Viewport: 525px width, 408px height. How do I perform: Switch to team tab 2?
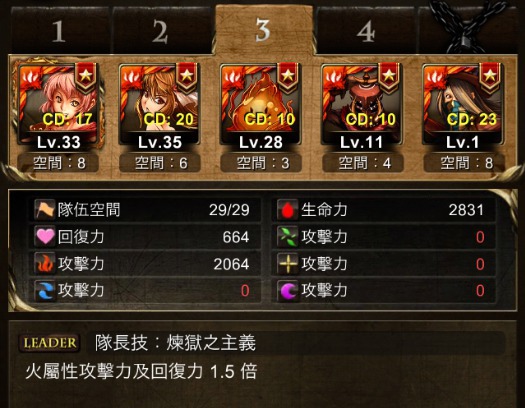pyautogui.click(x=161, y=31)
